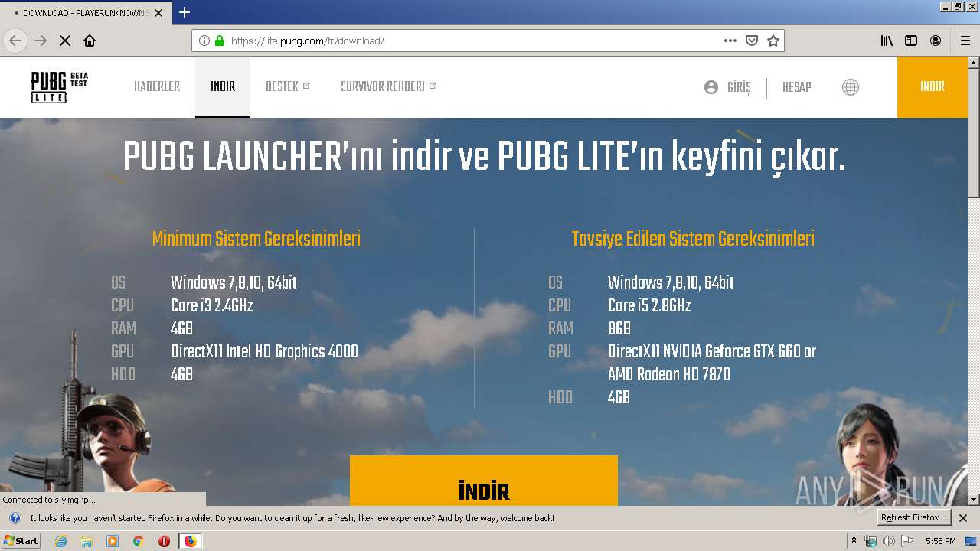
Task: Open page actions three-dot menu
Action: click(730, 41)
